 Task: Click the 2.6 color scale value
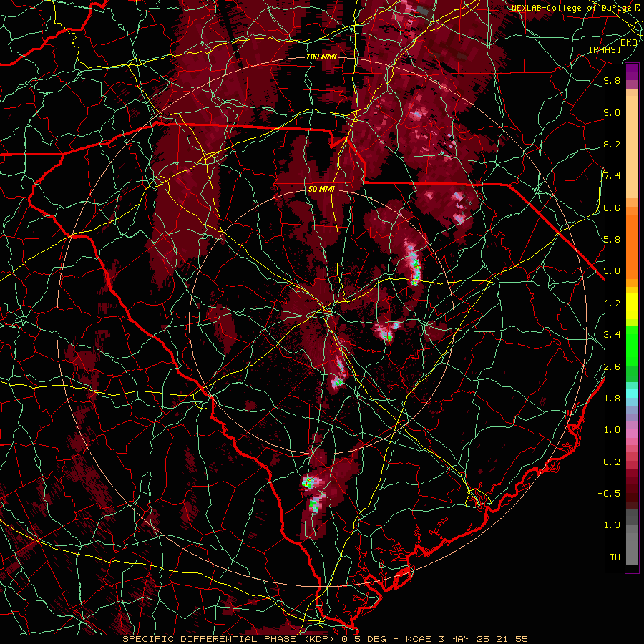pos(612,367)
